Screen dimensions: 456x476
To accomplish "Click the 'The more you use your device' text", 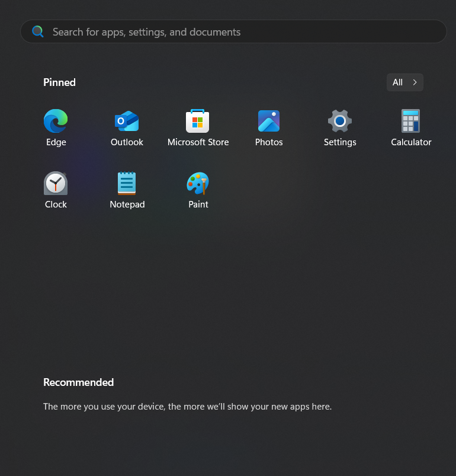I will click(x=187, y=407).
